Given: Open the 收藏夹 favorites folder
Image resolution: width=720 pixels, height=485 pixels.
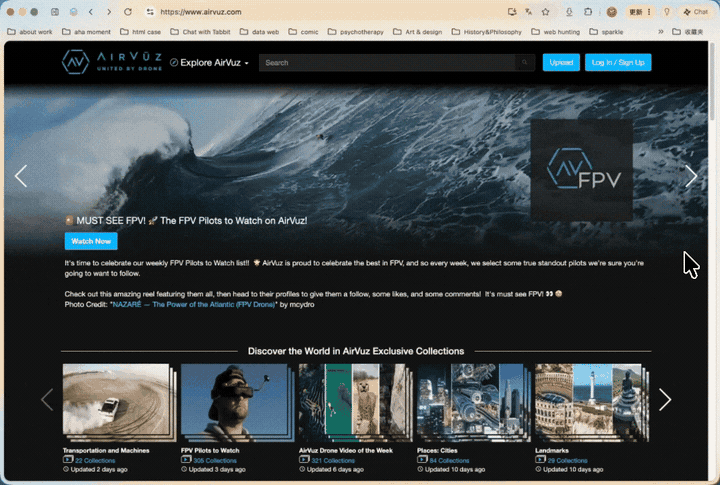Looking at the screenshot, I should [688, 32].
